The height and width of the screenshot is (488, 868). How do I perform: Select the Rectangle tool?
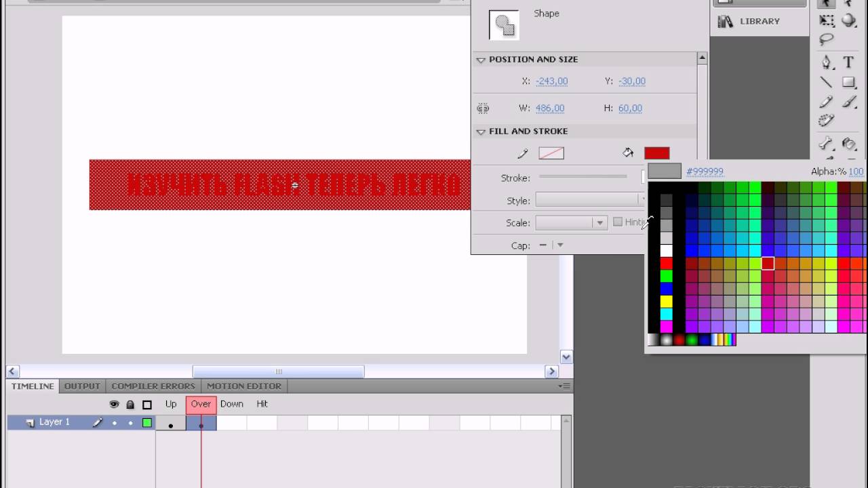[849, 82]
